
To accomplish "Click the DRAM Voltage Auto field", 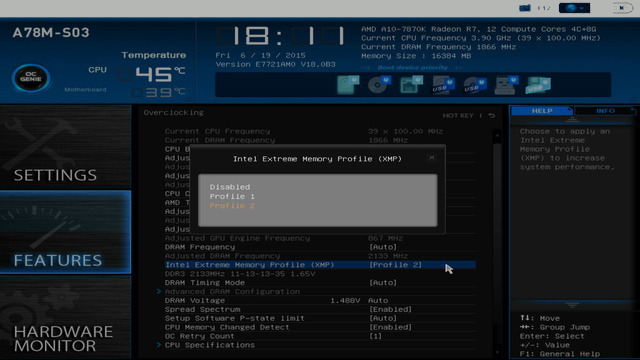I will (378, 300).
